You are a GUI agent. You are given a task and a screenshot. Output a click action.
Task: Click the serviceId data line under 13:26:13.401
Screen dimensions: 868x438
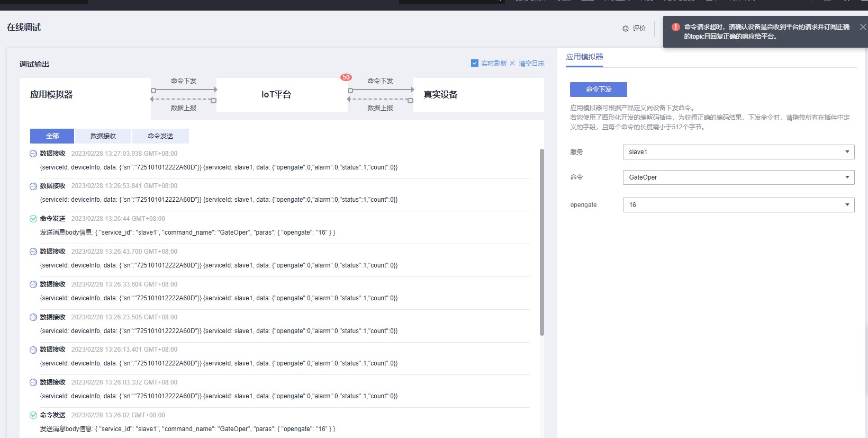219,363
